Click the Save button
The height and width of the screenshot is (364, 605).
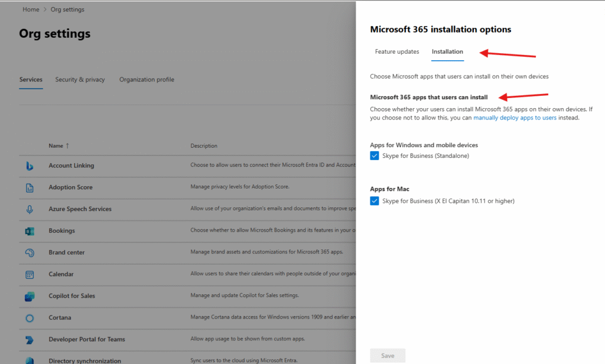coord(388,356)
